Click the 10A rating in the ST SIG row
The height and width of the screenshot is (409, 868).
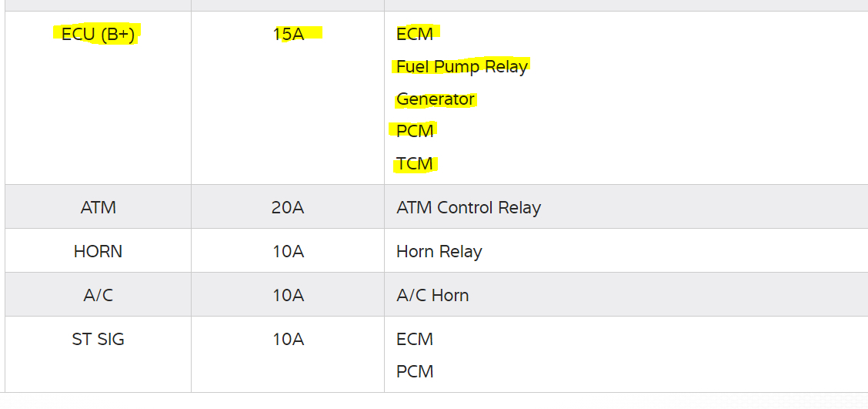(288, 339)
